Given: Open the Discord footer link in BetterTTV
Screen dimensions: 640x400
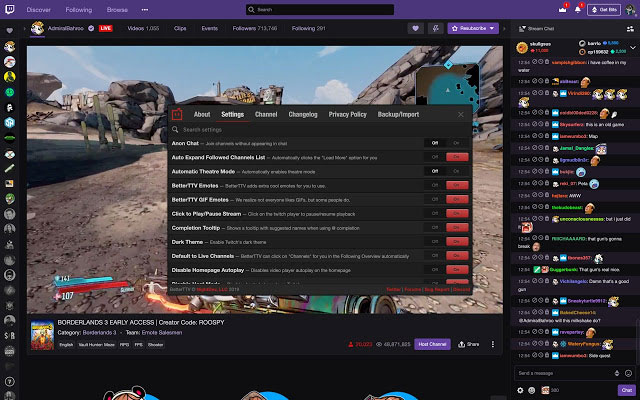Looking at the screenshot, I should (462, 289).
